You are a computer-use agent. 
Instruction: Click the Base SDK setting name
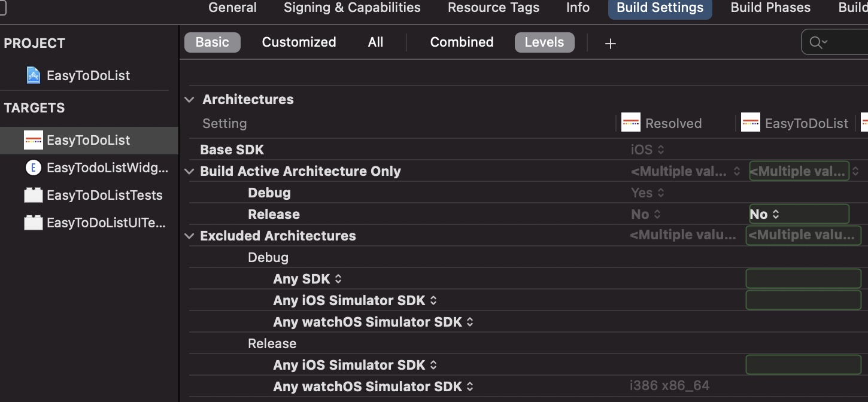point(232,150)
